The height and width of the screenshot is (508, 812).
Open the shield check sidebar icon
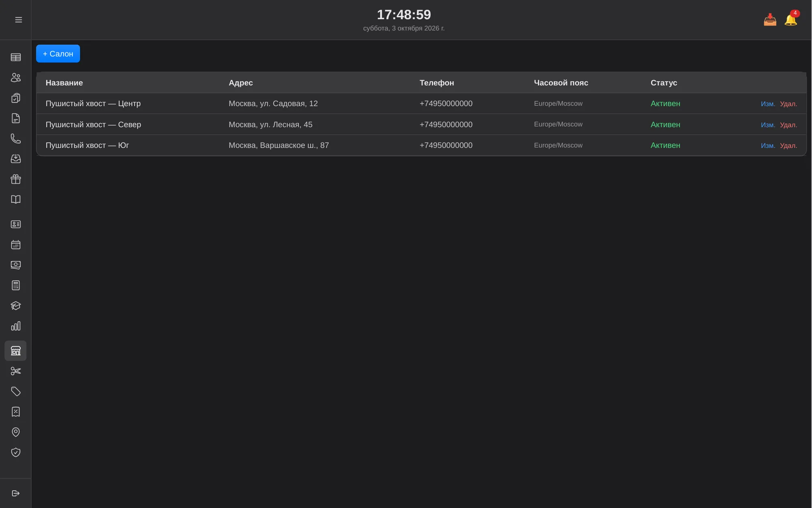click(15, 452)
